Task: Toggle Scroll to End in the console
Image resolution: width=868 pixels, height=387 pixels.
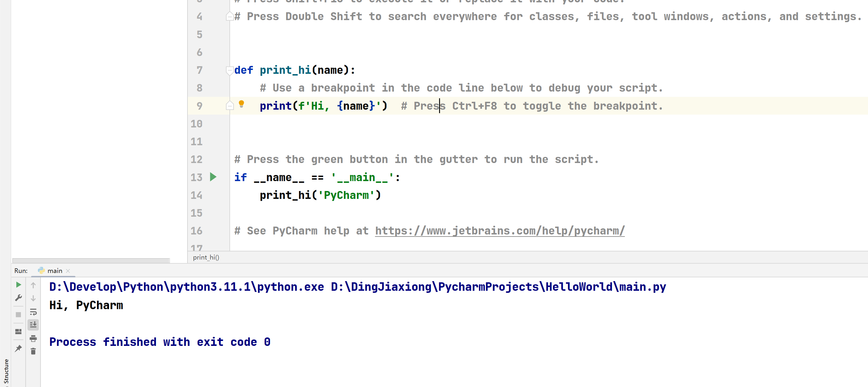Action: click(33, 325)
